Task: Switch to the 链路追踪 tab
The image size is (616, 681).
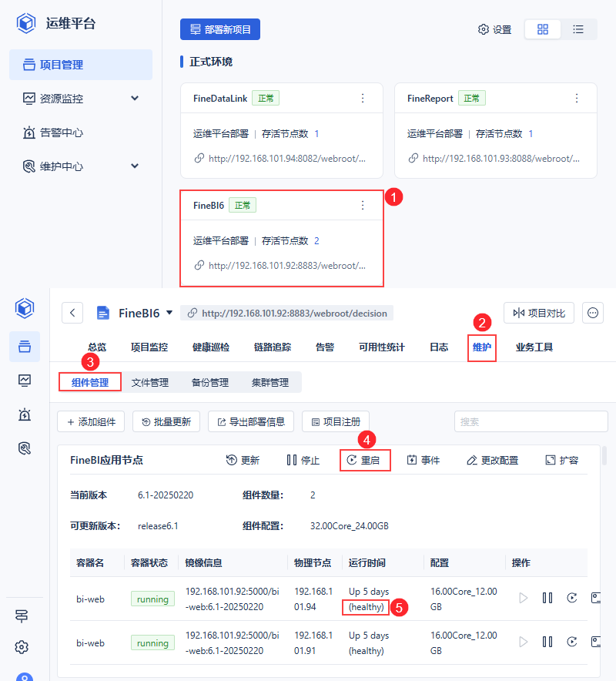Action: tap(273, 347)
